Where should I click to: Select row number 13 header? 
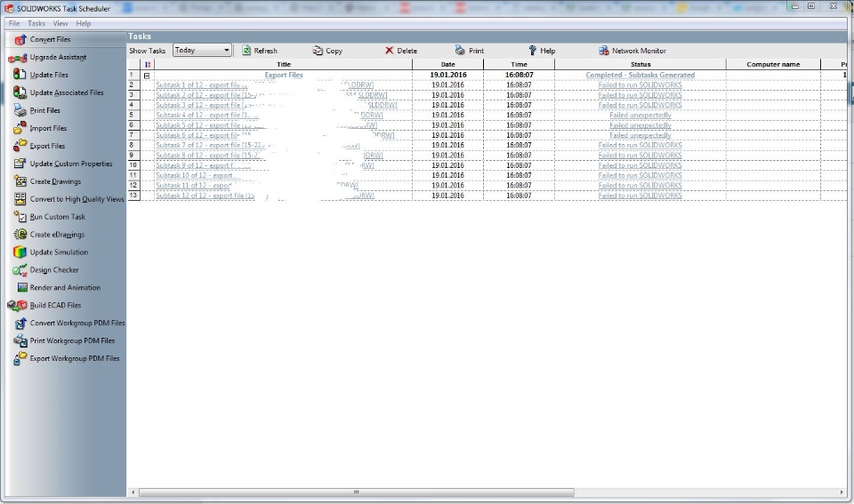point(133,196)
